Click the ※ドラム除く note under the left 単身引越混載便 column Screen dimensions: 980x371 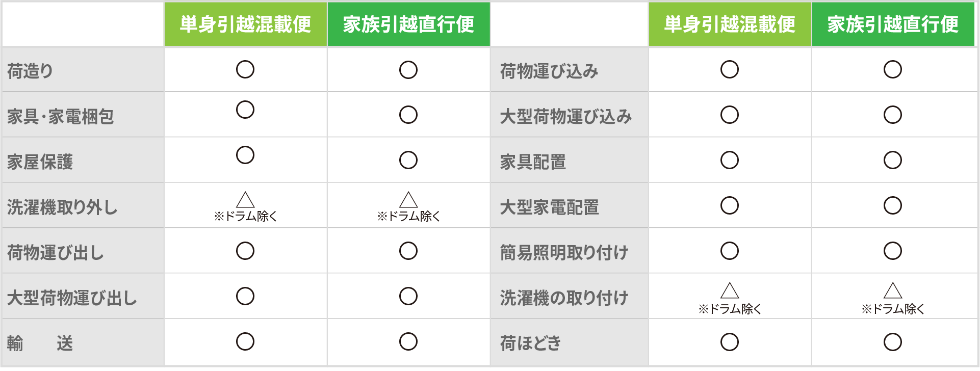[245, 216]
